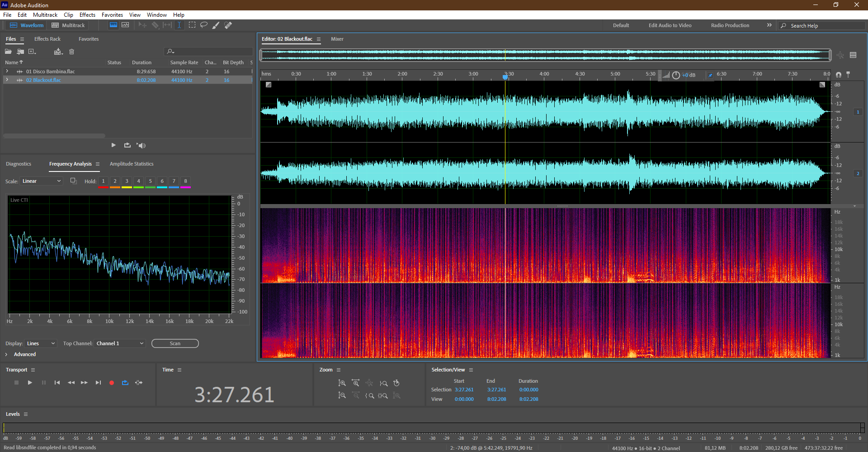
Task: Click the Skip Selection transport icon
Action: pos(139,383)
